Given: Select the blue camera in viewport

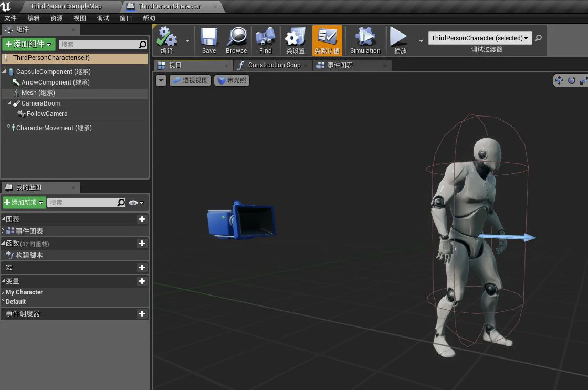Looking at the screenshot, I should tap(241, 220).
